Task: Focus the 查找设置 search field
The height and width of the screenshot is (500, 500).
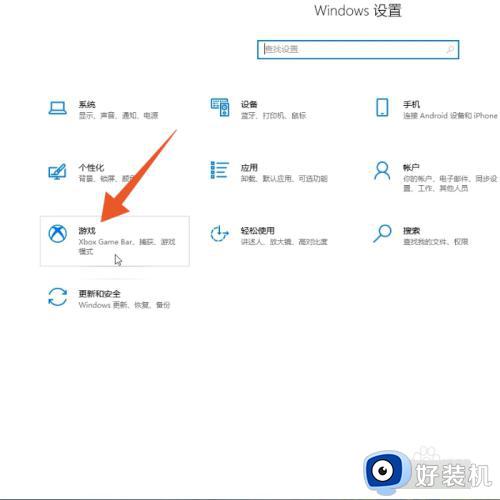Action: [358, 49]
